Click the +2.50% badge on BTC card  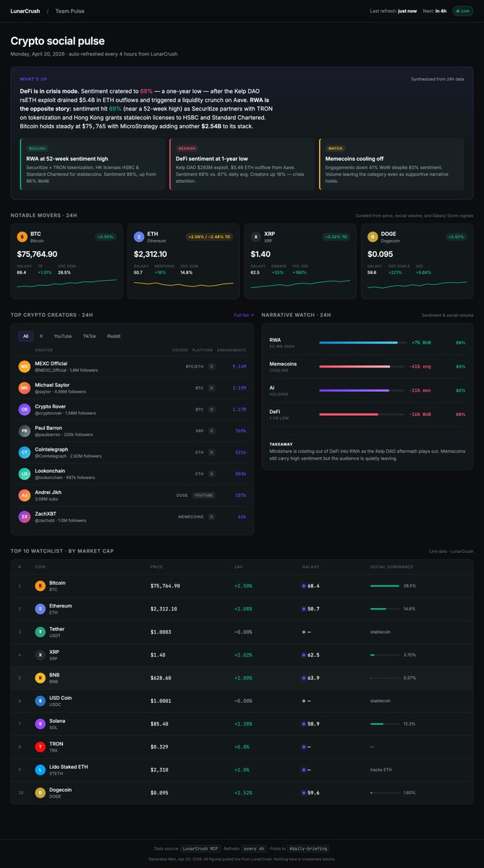click(107, 237)
